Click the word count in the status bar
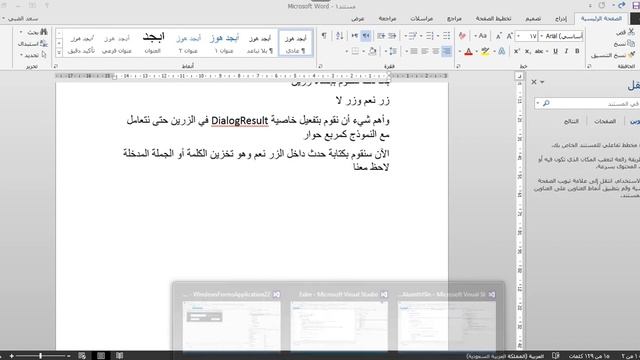 [590, 356]
